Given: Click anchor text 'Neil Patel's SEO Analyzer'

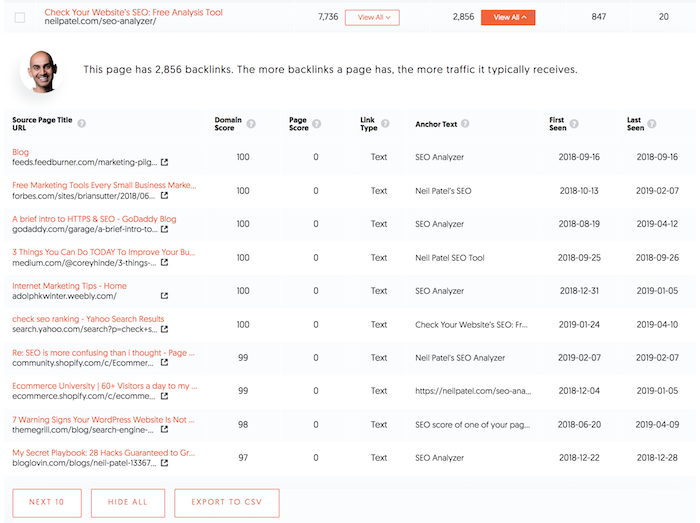Looking at the screenshot, I should coord(460,357).
